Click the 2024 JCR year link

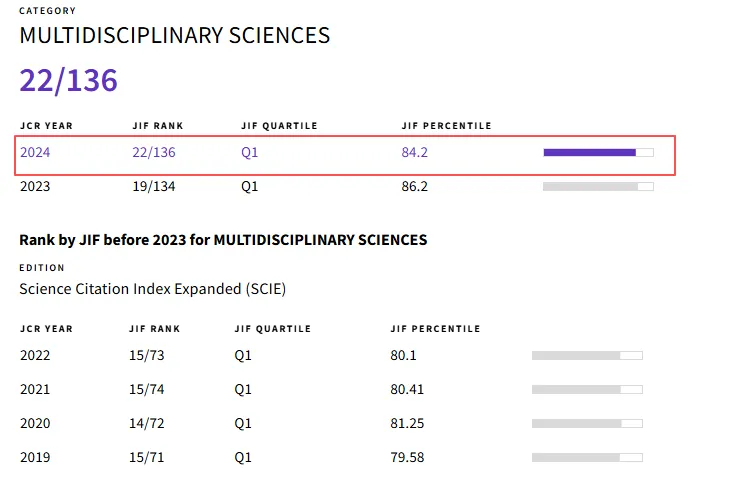click(x=35, y=153)
